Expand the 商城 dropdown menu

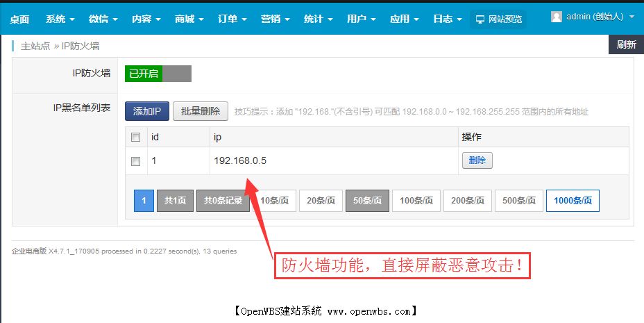click(189, 19)
